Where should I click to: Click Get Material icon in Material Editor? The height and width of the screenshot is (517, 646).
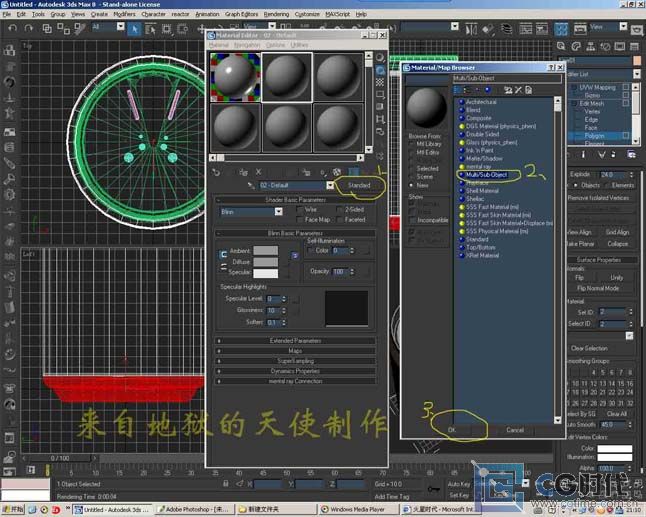[216, 172]
